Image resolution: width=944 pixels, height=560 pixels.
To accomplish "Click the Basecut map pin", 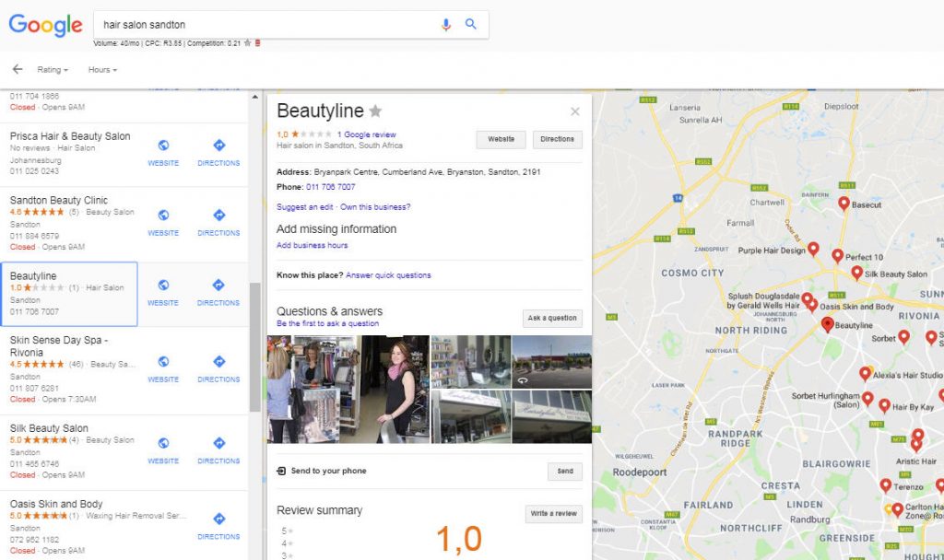I will pos(844,204).
